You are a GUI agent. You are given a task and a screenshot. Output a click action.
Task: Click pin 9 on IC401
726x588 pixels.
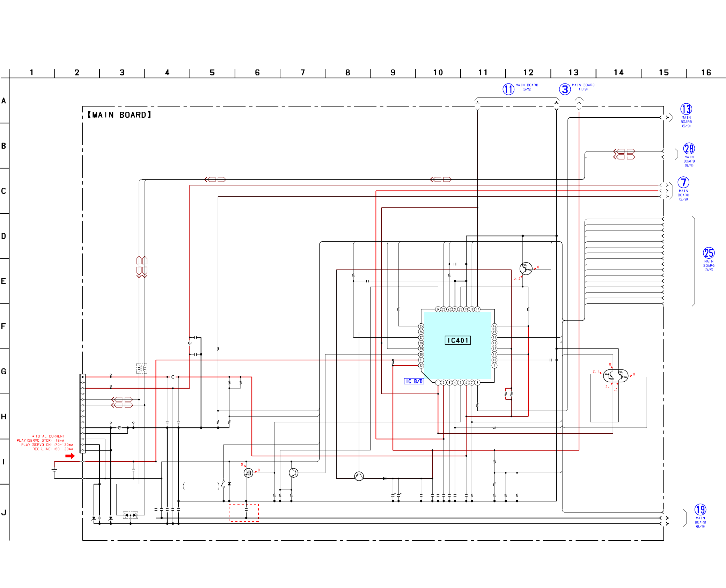point(494,366)
